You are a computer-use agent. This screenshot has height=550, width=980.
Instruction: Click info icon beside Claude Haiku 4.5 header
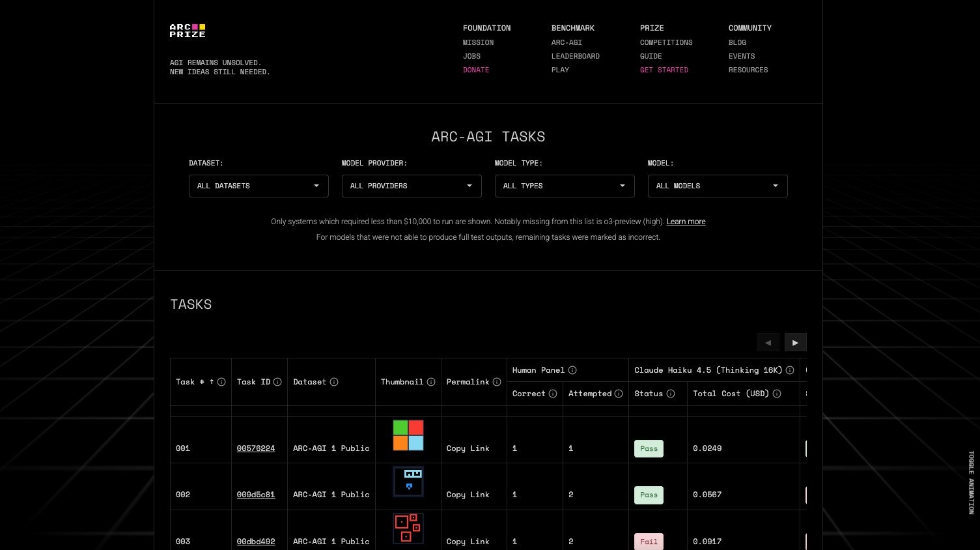pos(790,370)
